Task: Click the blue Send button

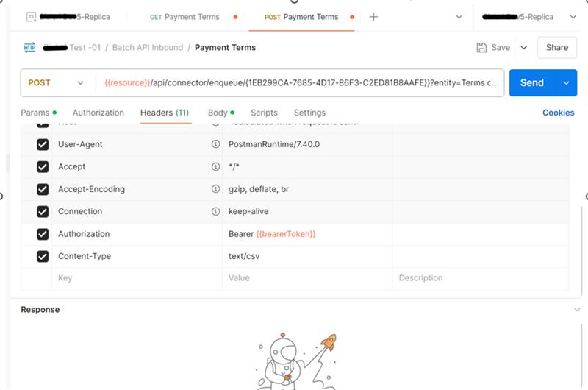Action: [531, 83]
